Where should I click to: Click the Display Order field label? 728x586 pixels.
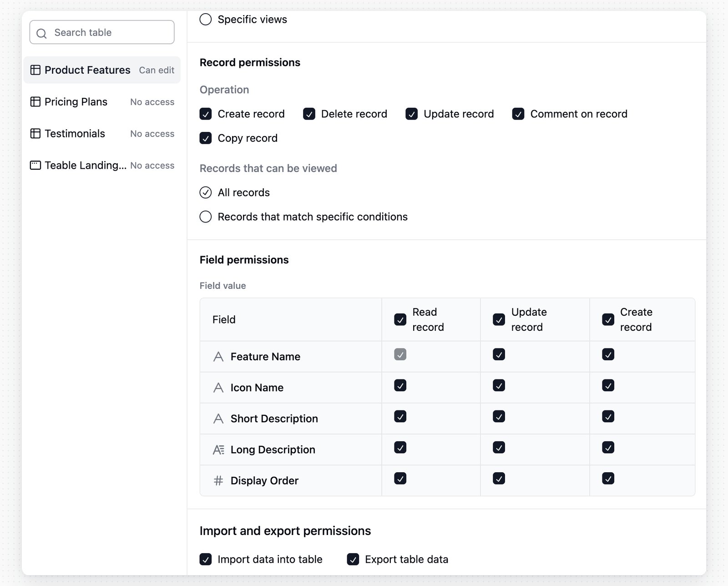(264, 480)
